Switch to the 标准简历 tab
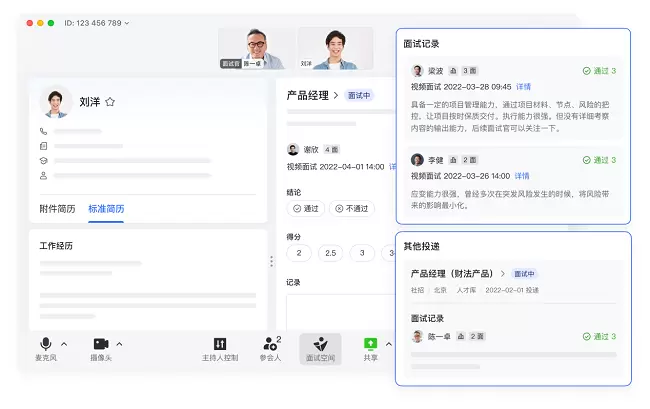 [x=106, y=209]
